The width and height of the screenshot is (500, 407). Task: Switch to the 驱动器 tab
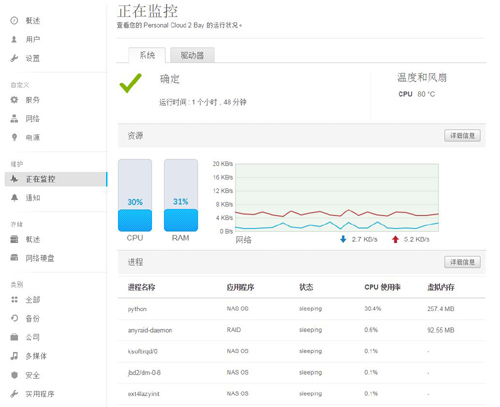pos(192,55)
